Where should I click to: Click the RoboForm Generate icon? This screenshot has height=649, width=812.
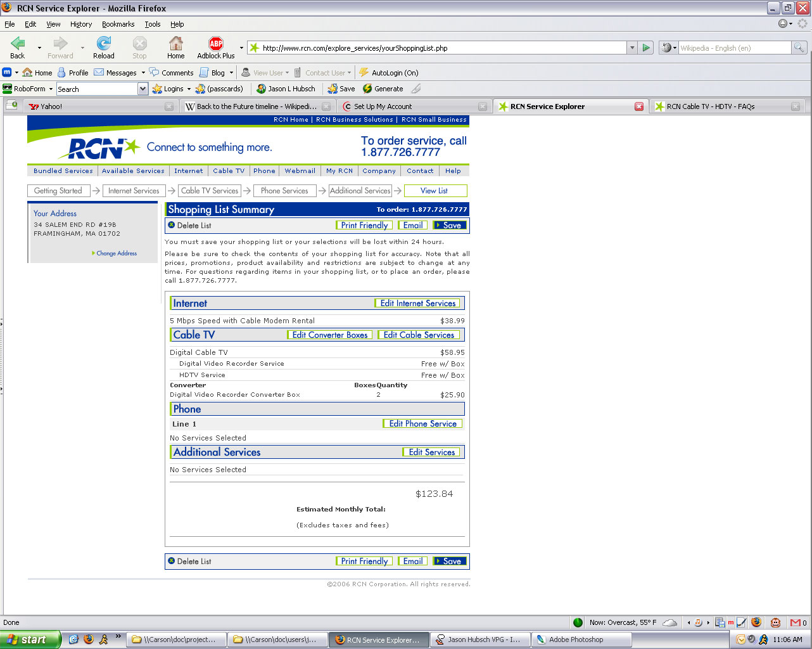click(367, 89)
